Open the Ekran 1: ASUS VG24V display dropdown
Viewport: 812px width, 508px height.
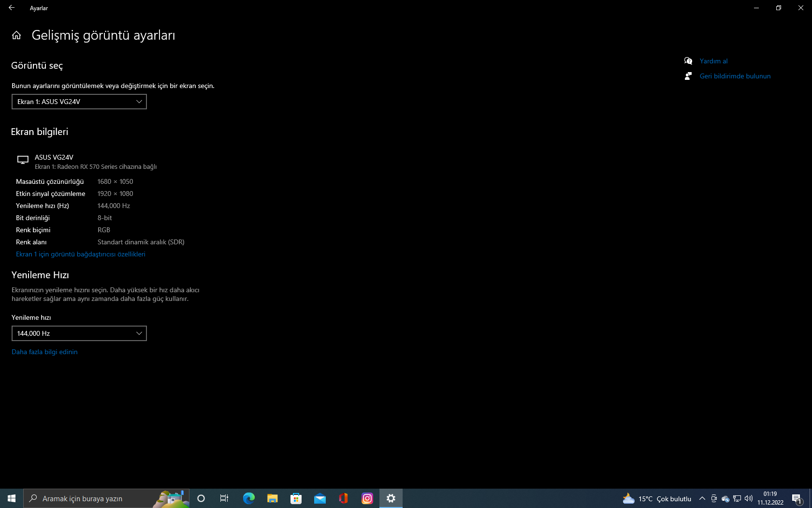79,102
